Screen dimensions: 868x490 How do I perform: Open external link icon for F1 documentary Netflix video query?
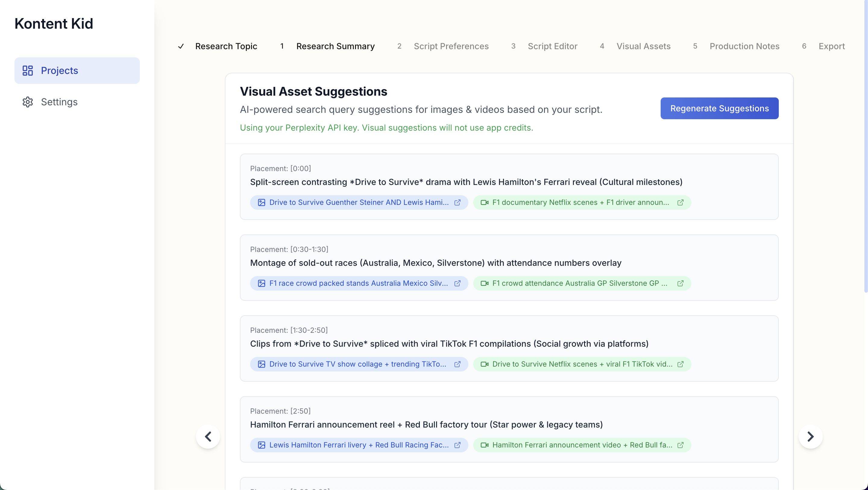(680, 202)
